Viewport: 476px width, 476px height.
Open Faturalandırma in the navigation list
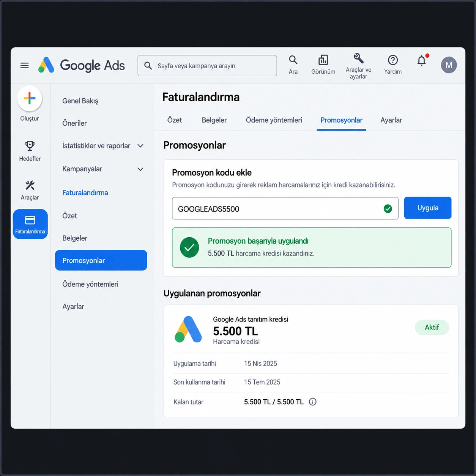(85, 193)
